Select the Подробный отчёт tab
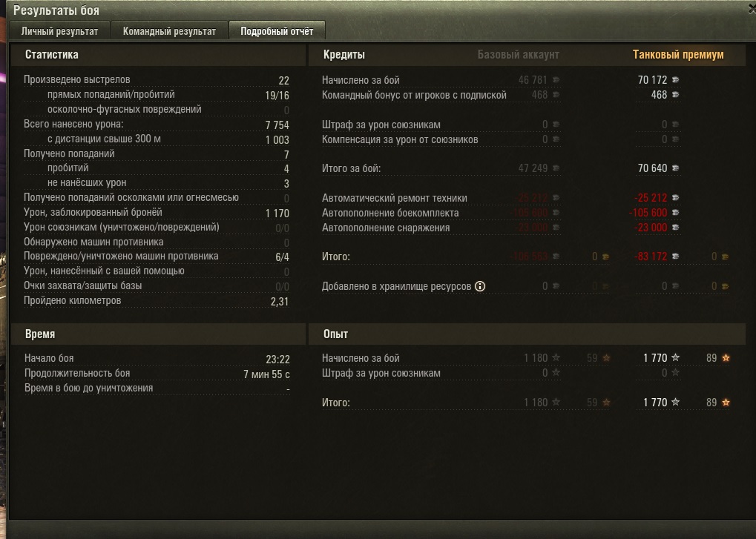Viewport: 756px width, 539px height. [x=277, y=31]
